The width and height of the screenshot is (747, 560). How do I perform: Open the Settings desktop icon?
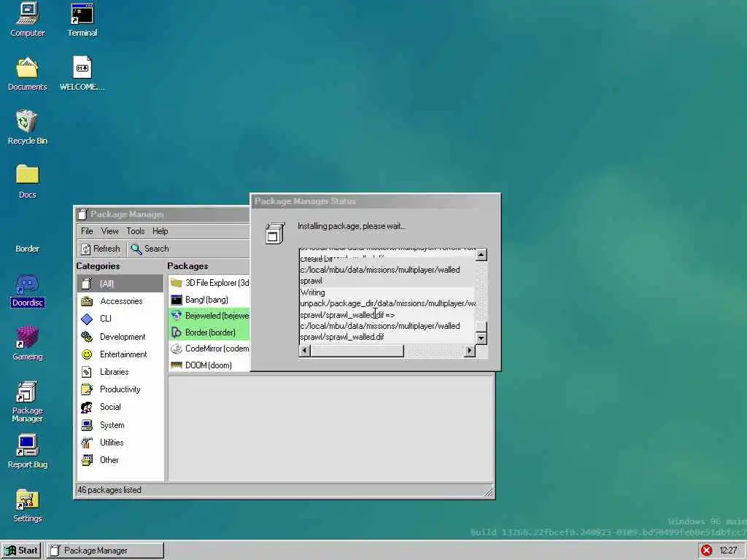tap(27, 506)
